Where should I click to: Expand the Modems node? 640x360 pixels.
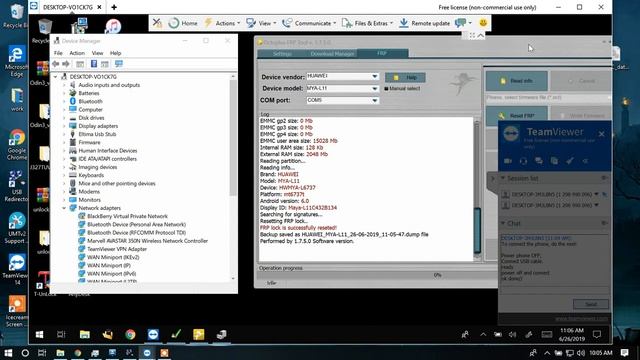click(64, 191)
